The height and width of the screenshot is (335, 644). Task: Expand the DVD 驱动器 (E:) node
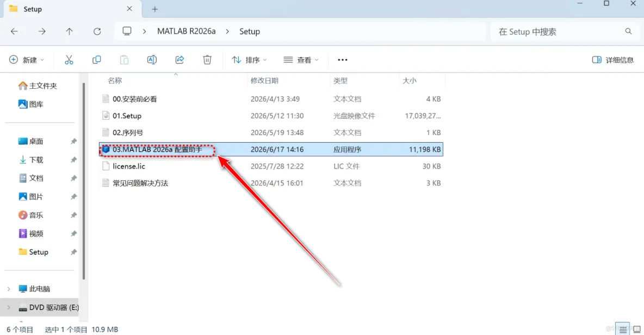[x=9, y=307]
